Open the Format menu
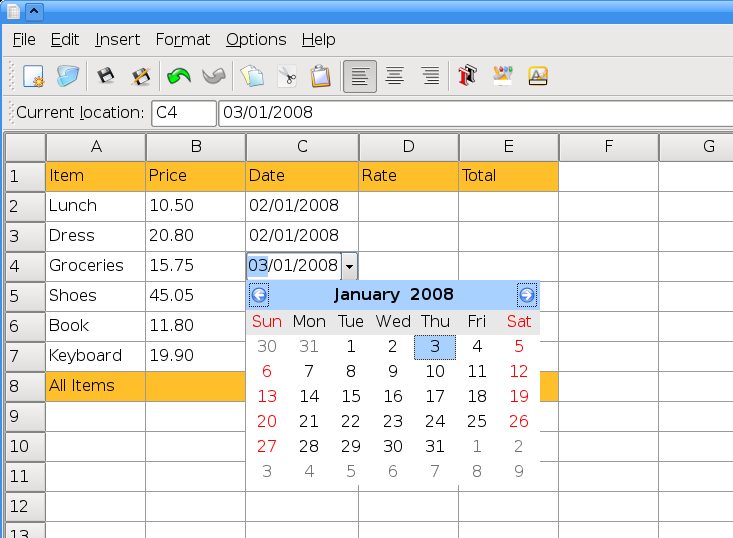733x538 pixels. click(183, 40)
